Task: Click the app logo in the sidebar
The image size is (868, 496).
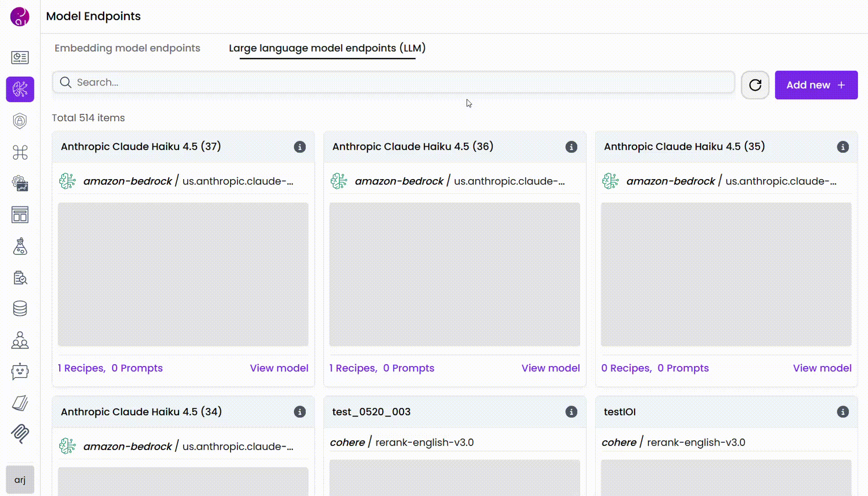Action: (x=20, y=17)
